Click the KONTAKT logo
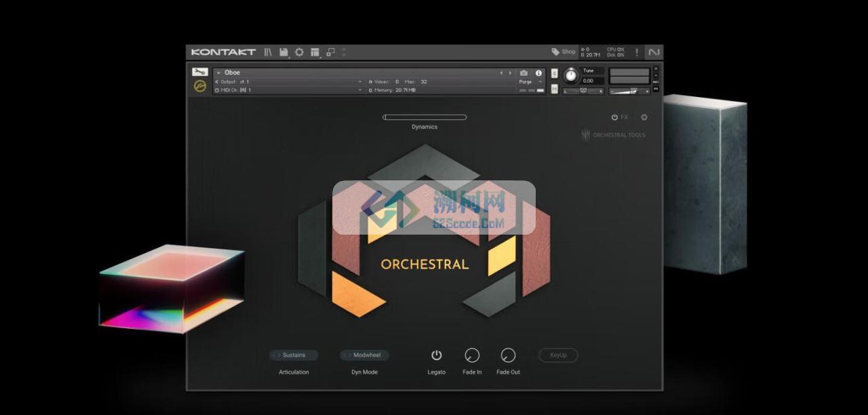This screenshot has height=415, width=868. (x=223, y=52)
